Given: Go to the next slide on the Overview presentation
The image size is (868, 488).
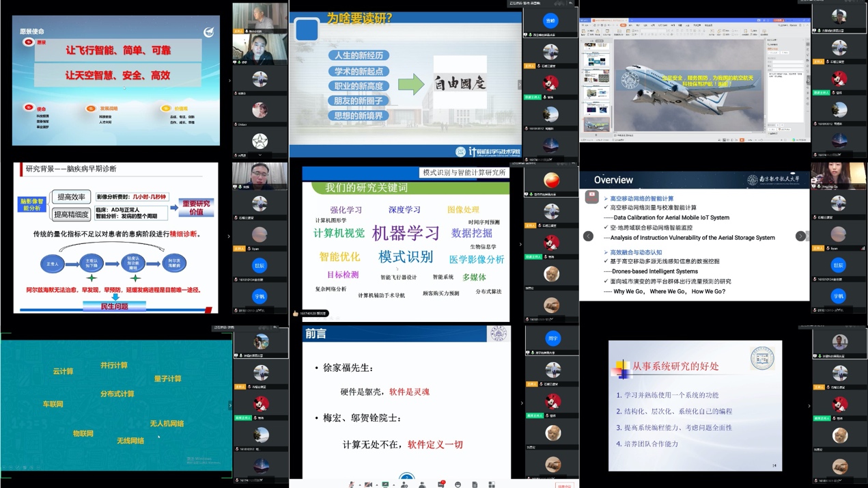Looking at the screenshot, I should tap(800, 236).
